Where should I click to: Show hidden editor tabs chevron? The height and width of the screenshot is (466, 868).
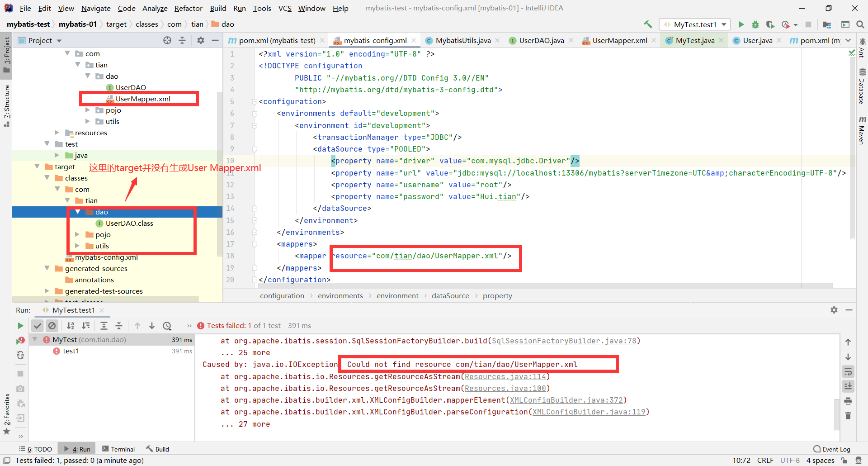848,40
